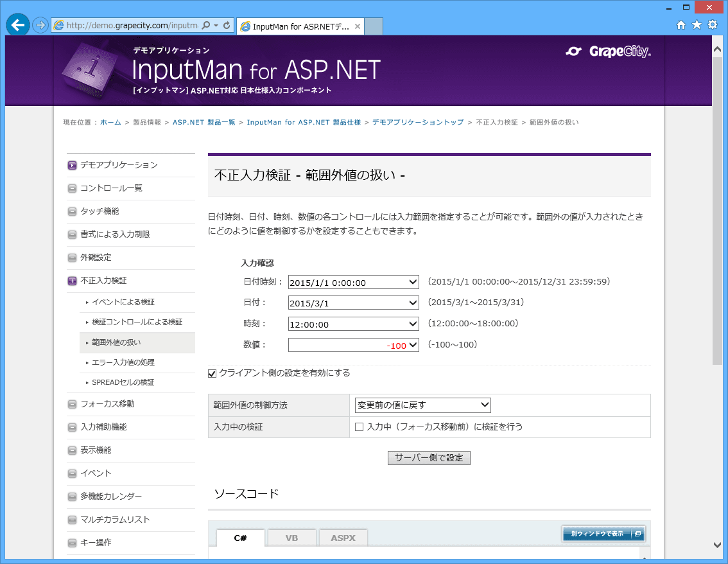Open the 時刻 field dropdown arrow

[413, 324]
